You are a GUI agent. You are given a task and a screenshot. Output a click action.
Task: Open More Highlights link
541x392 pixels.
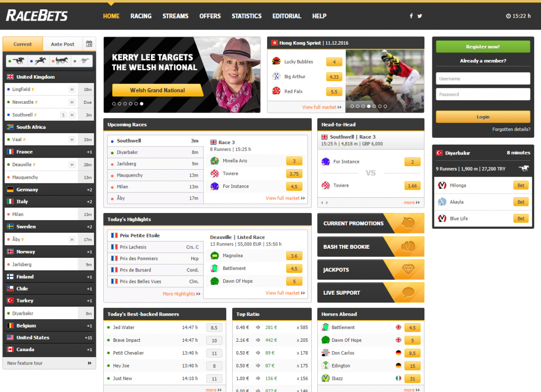click(181, 294)
